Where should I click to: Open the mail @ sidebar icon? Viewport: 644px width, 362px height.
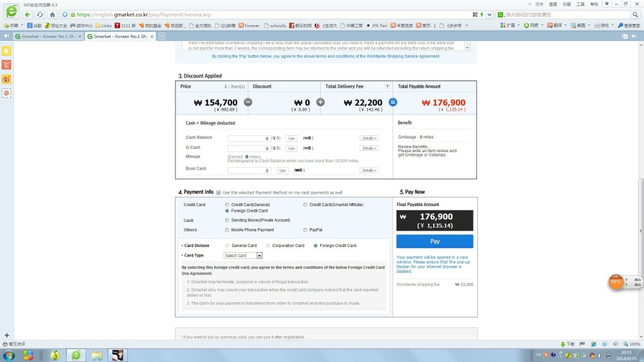(6, 93)
